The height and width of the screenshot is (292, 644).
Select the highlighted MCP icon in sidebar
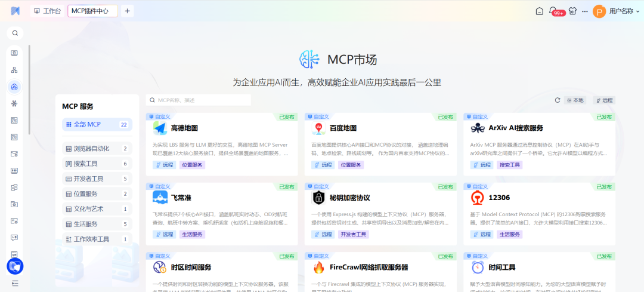(x=15, y=87)
